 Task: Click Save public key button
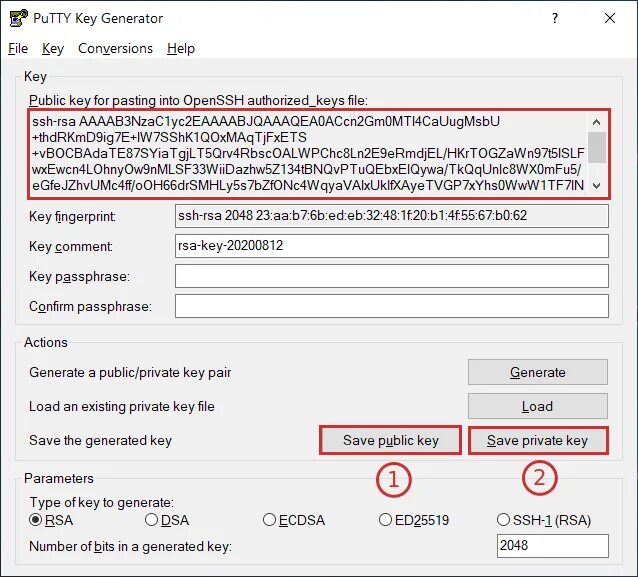point(391,440)
